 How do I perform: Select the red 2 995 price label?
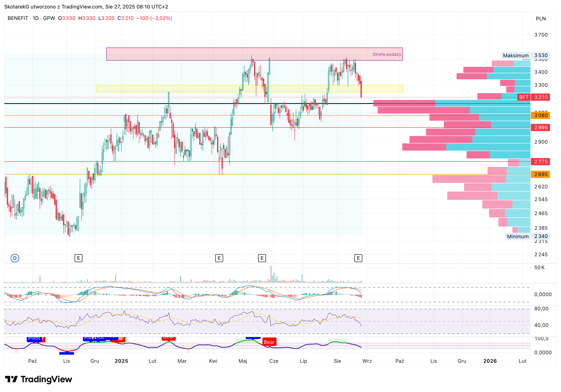point(540,127)
